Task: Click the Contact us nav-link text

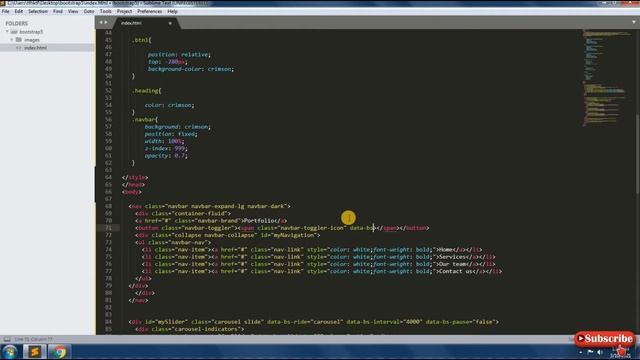Action: coord(455,271)
